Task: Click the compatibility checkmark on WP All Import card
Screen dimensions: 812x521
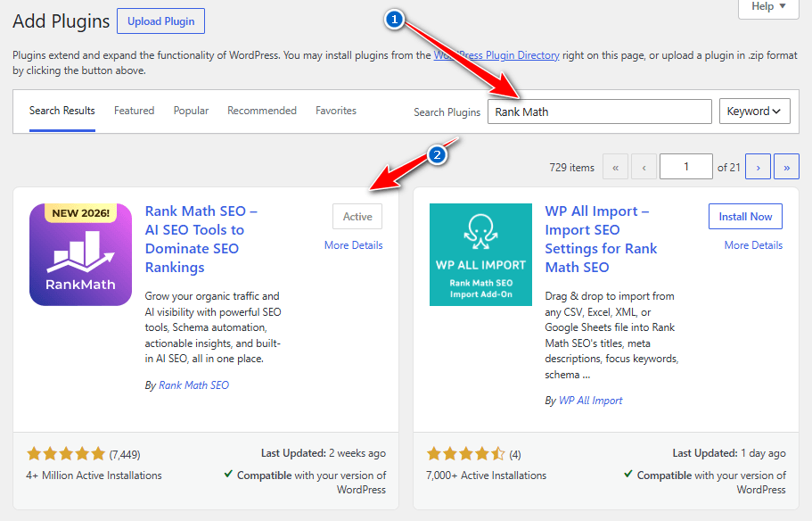Action: (x=628, y=474)
